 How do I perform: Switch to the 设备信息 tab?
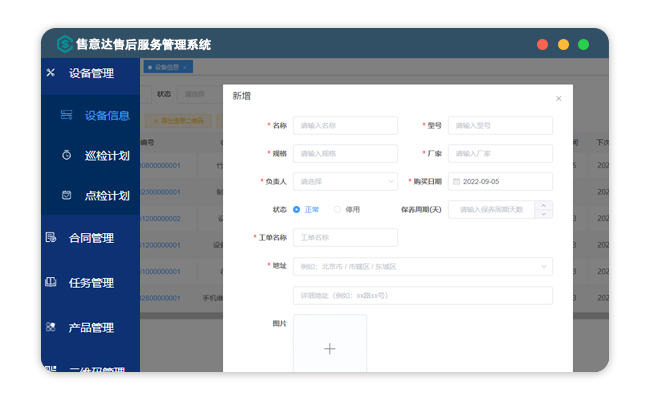166,67
